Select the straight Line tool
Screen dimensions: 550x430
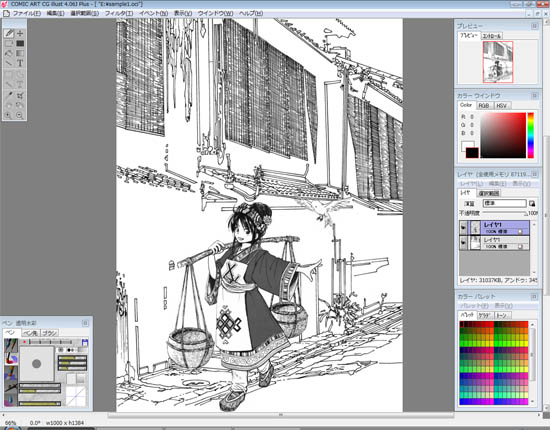[9, 63]
